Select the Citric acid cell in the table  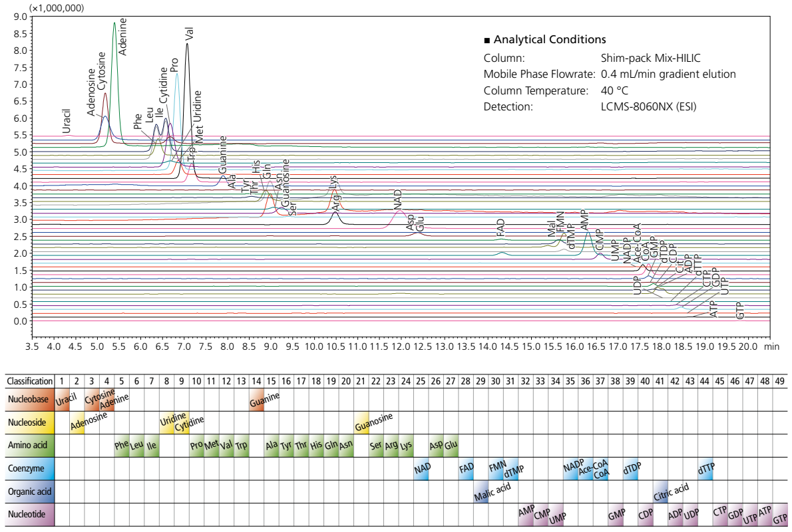click(670, 493)
